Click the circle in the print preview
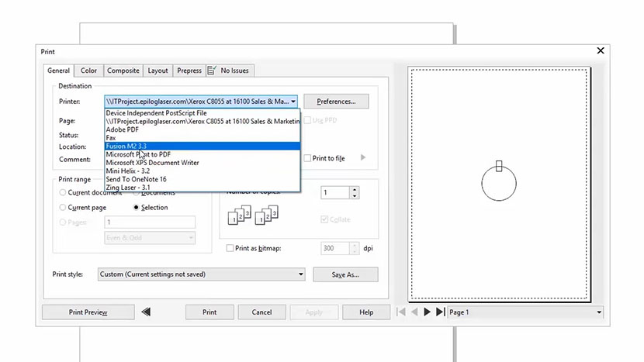644x362 pixels. [499, 184]
